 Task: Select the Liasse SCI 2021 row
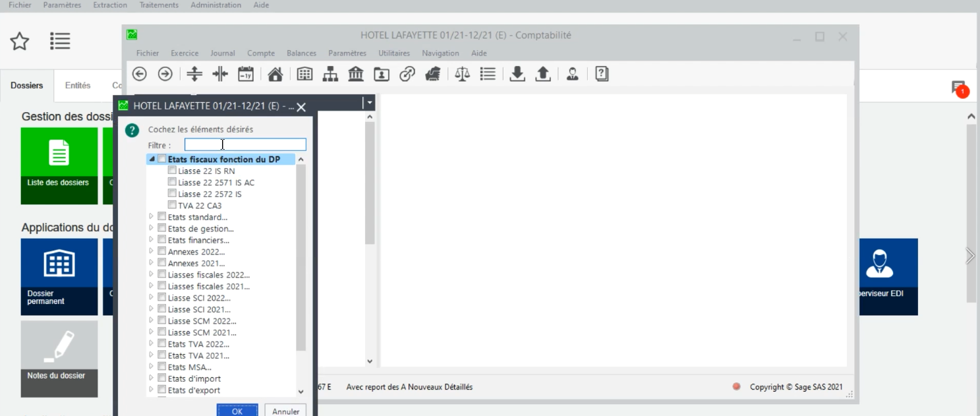click(x=199, y=309)
